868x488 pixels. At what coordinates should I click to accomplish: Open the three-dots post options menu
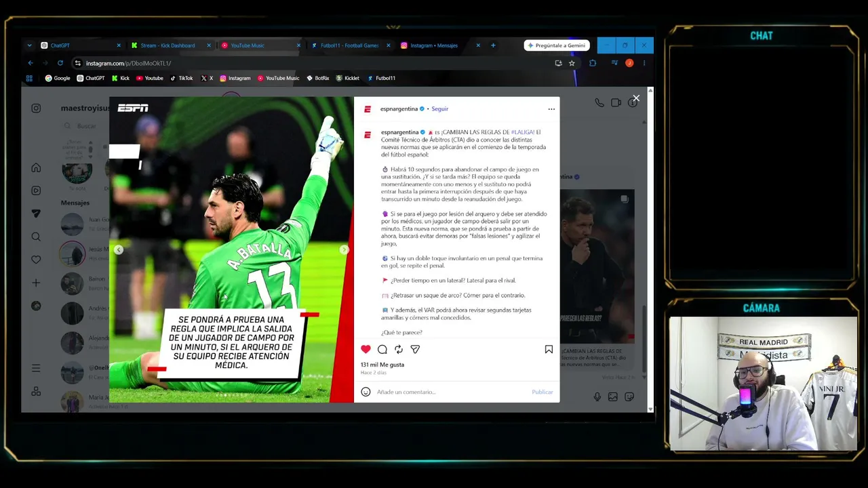(551, 108)
